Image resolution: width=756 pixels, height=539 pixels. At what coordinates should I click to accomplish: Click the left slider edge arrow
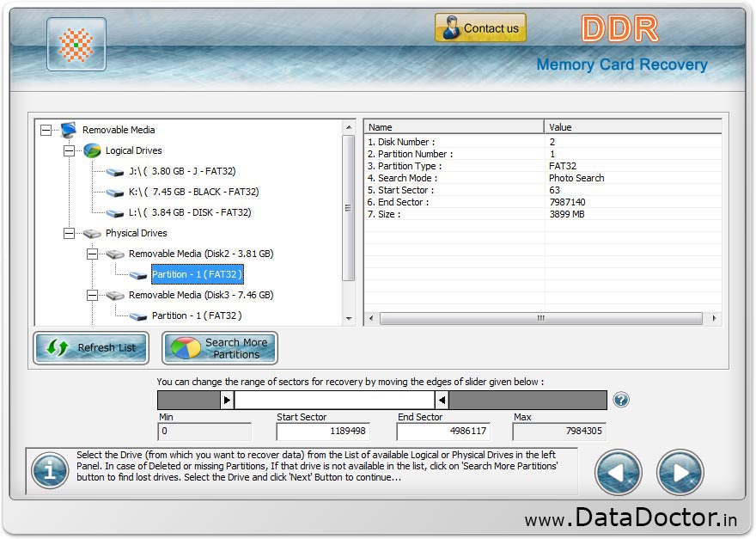tap(226, 399)
